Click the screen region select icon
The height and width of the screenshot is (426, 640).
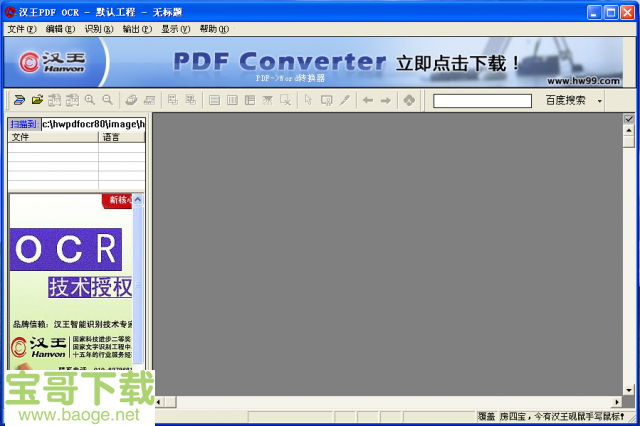[x=327, y=100]
